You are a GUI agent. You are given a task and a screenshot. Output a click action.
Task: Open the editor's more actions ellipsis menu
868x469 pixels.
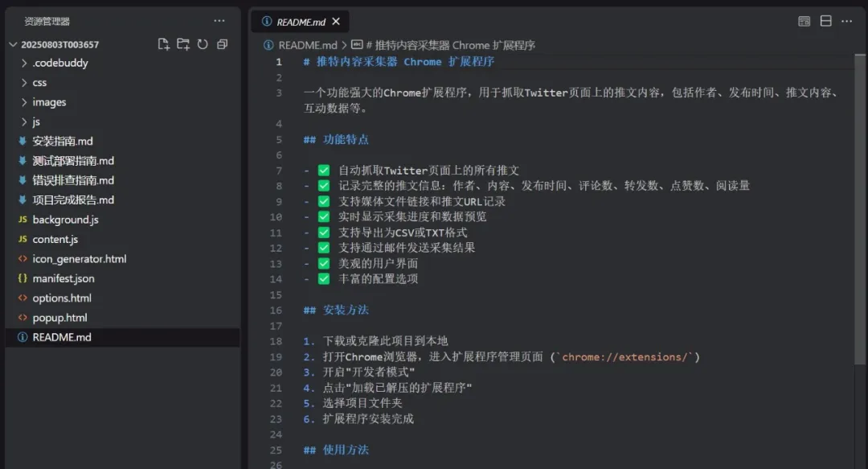tap(847, 22)
